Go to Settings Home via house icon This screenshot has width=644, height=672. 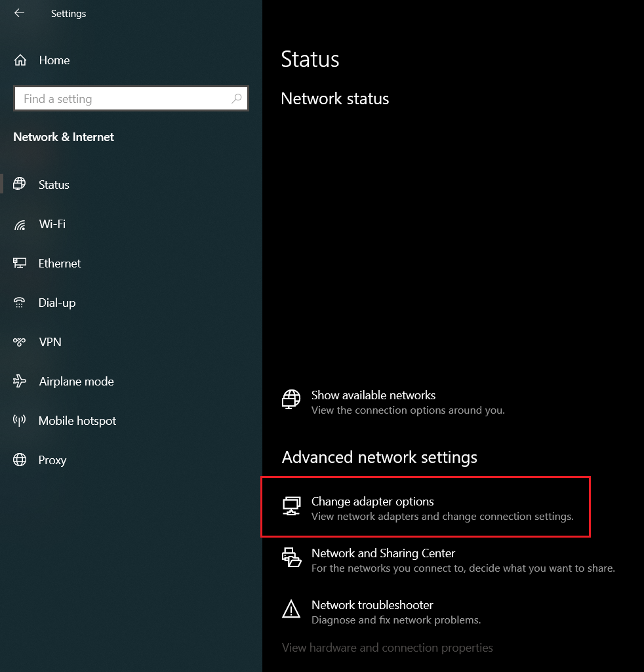point(20,60)
